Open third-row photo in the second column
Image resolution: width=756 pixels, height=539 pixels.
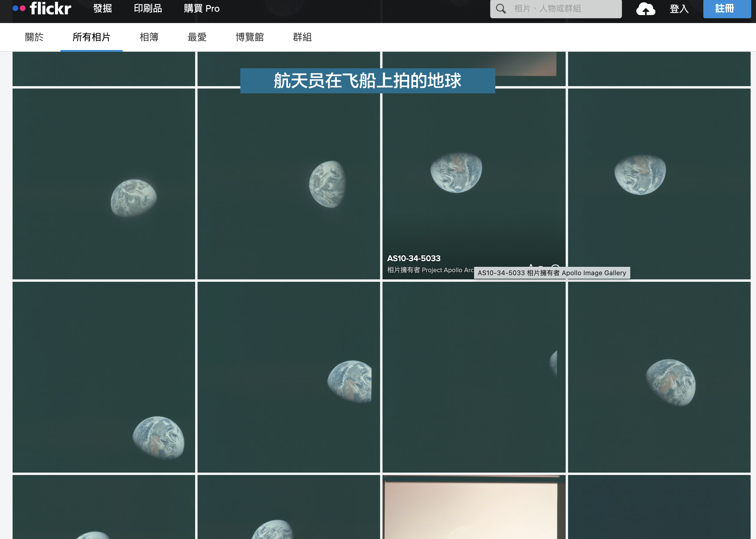pos(289,377)
